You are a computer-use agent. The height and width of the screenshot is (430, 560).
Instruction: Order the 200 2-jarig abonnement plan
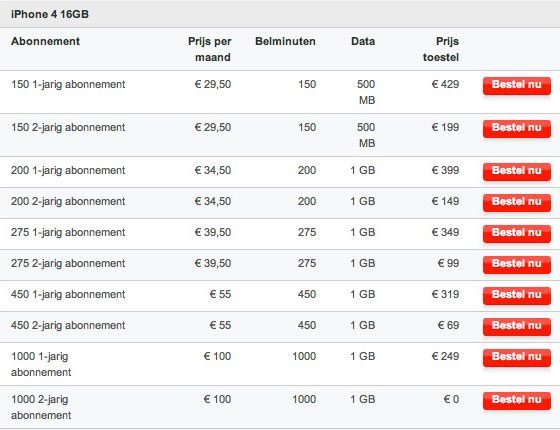517,202
